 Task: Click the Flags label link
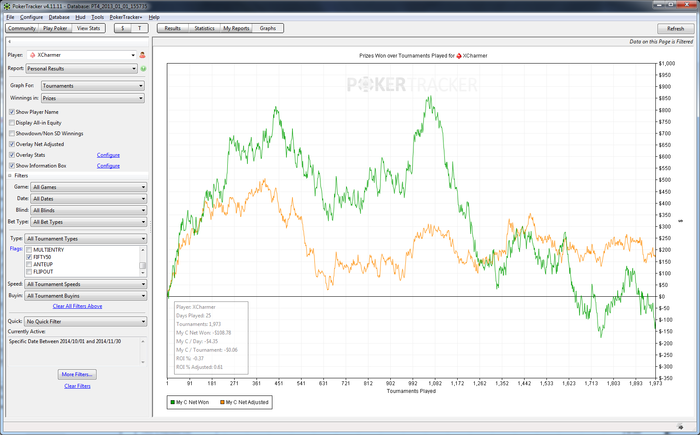click(16, 249)
